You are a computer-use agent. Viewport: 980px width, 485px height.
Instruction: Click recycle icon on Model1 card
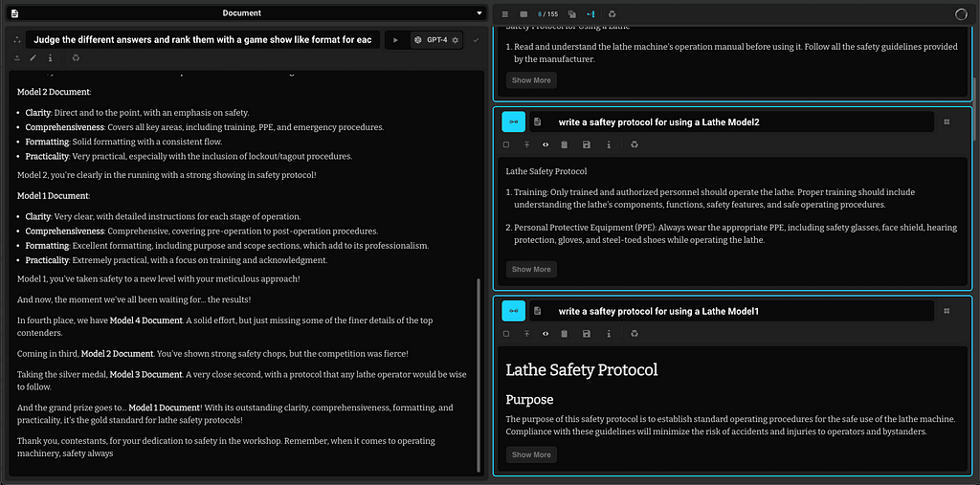tap(635, 334)
